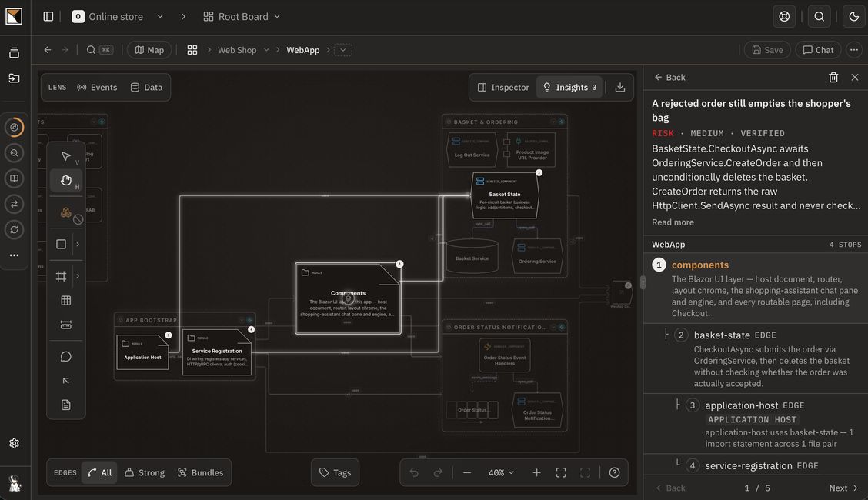Open the magnifier inspect icon in left rail
The image size is (868, 500).
[15, 152]
